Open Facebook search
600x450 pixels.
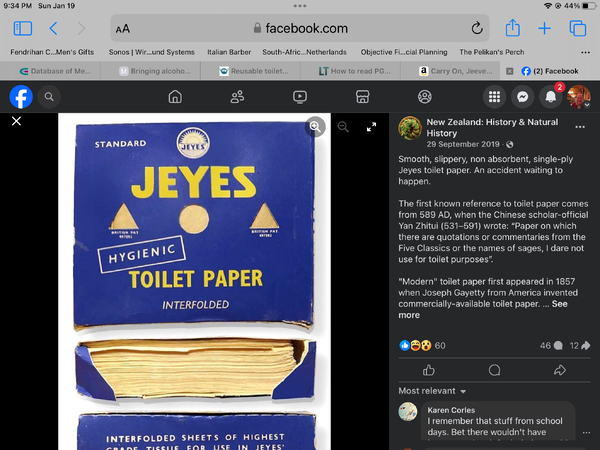(x=49, y=96)
